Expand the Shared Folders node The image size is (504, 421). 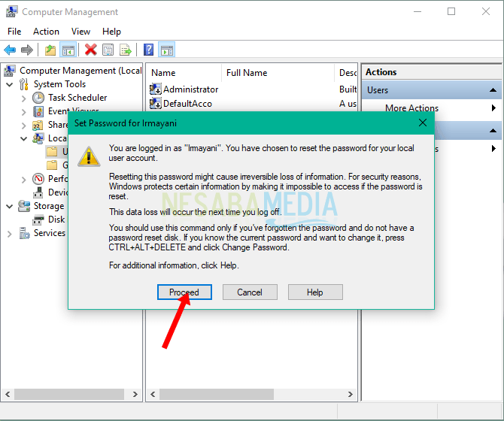click(23, 126)
